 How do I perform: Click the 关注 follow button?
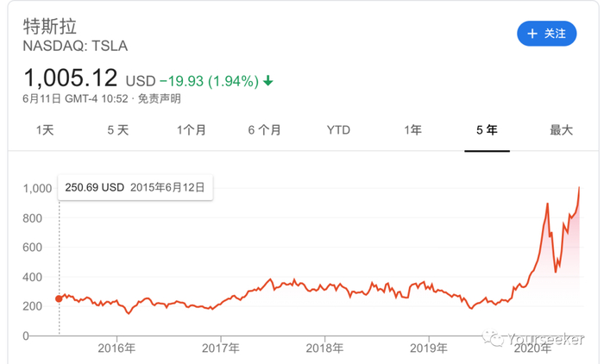point(544,34)
